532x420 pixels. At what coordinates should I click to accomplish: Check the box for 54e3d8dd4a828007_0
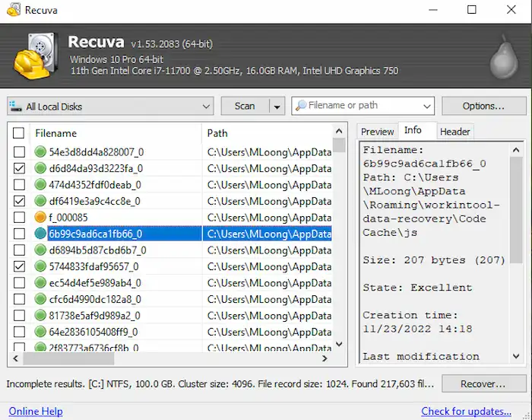coord(19,151)
